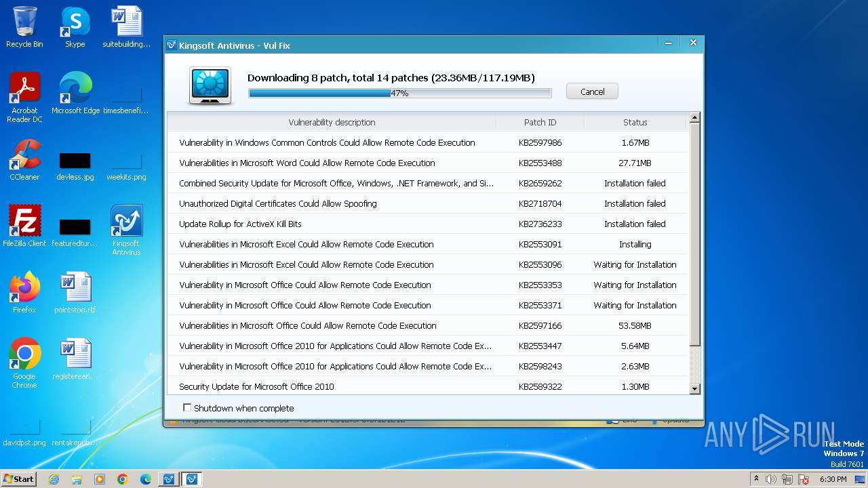Click the scrollbar down arrow in patch list

click(694, 388)
